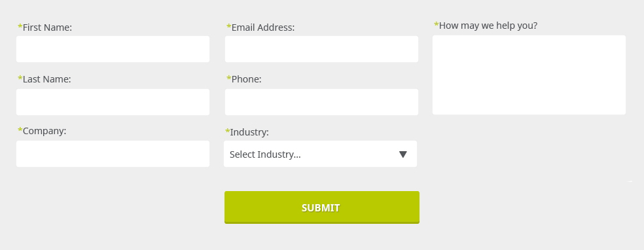The image size is (644, 250).
Task: Focus the Last Name text box
Action: [113, 102]
